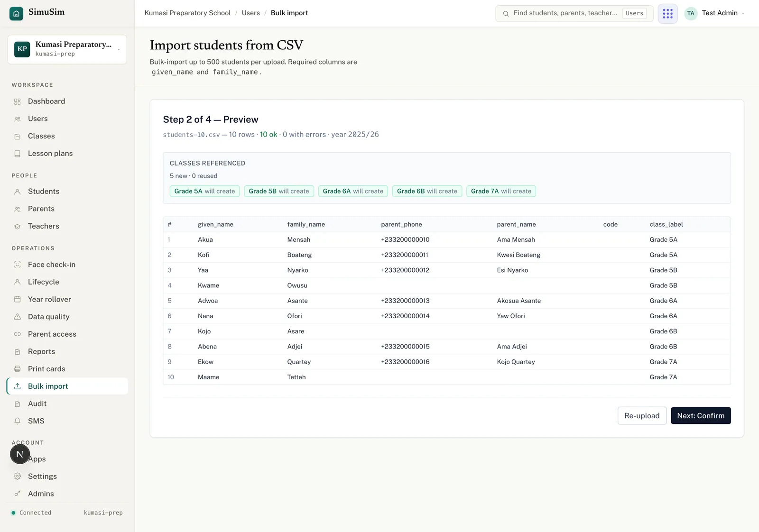This screenshot has width=759, height=532.
Task: Open the Users breadcrumb link
Action: 251,13
